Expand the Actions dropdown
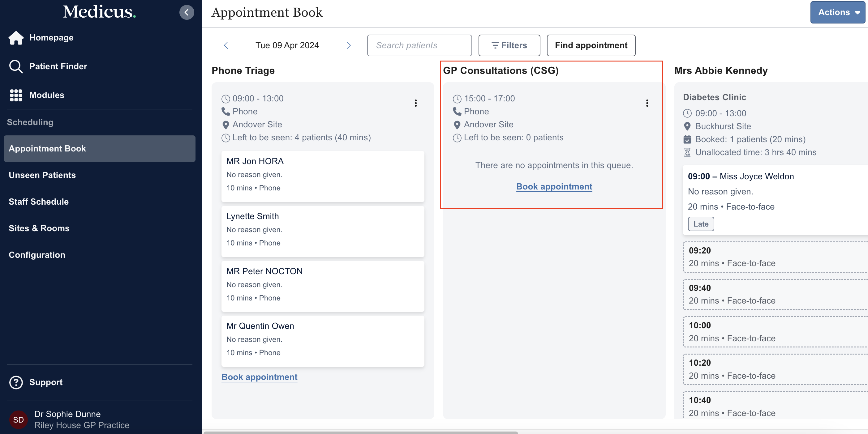Image resolution: width=868 pixels, height=434 pixels. pyautogui.click(x=837, y=12)
